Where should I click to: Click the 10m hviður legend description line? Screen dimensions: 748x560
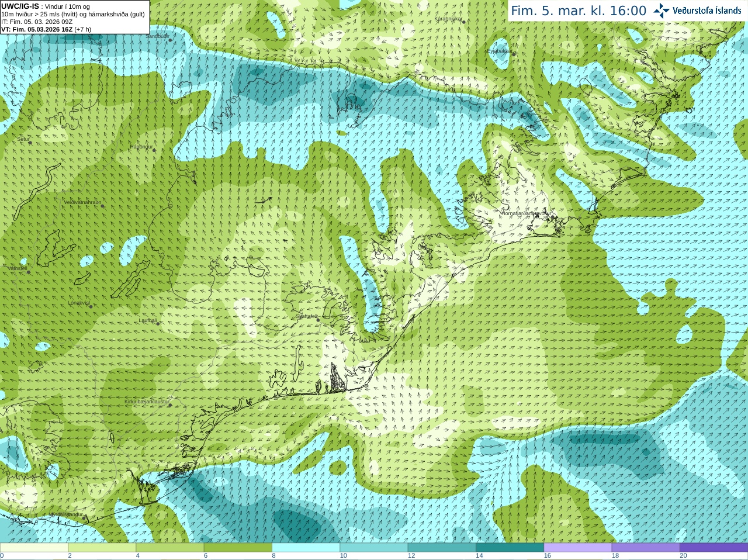coord(73,14)
